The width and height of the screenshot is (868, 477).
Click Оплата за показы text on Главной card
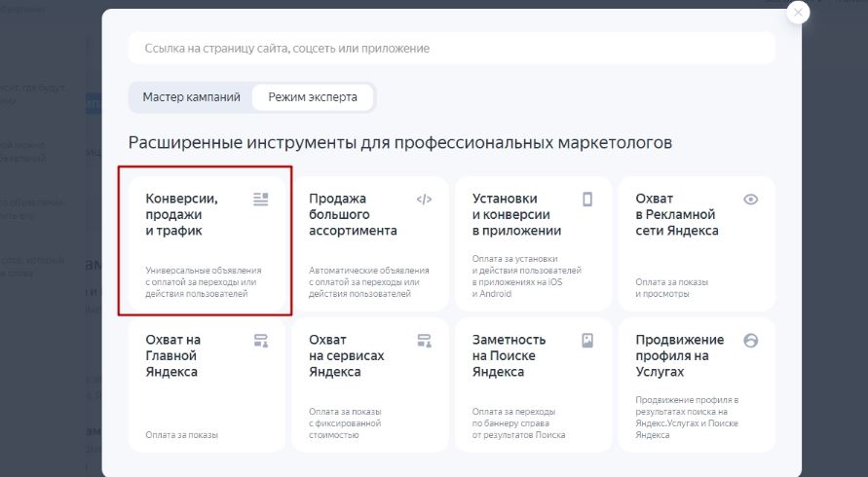[181, 435]
